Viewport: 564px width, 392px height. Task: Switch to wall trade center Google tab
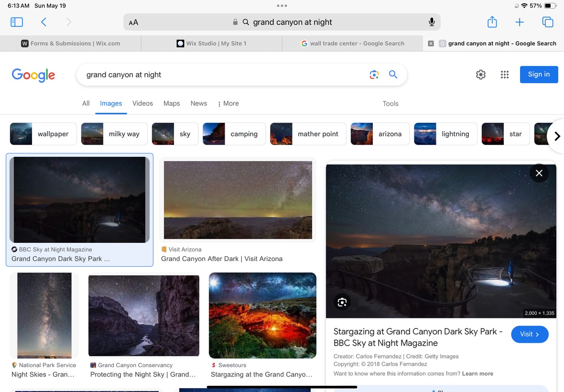tap(353, 44)
